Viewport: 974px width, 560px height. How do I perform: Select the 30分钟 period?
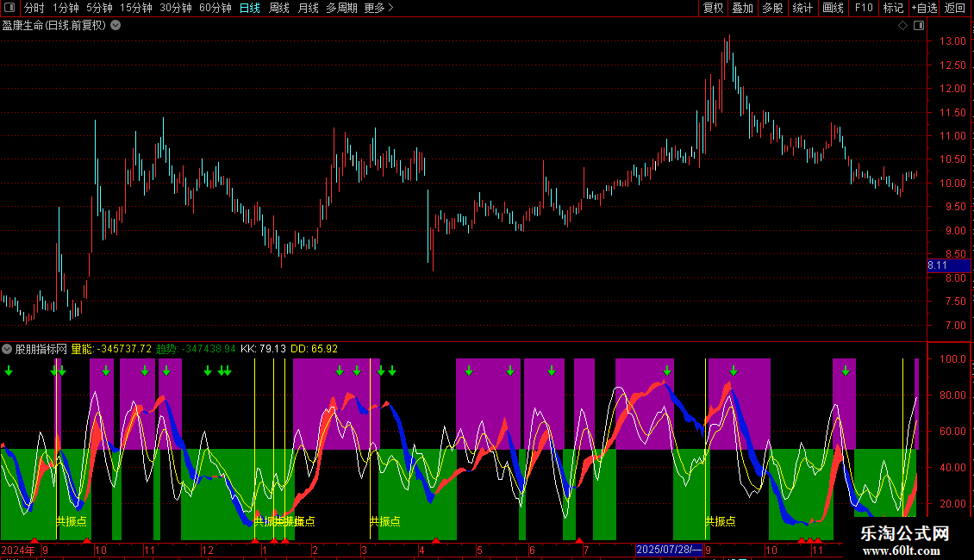pos(176,8)
